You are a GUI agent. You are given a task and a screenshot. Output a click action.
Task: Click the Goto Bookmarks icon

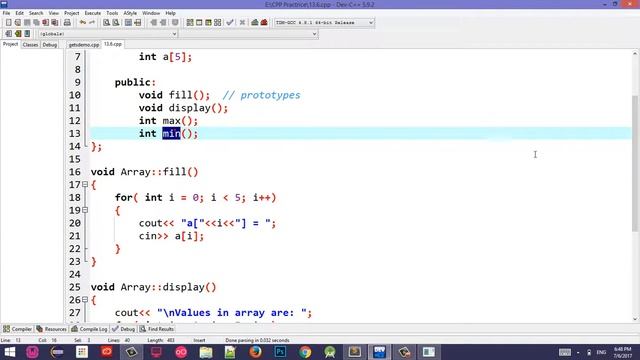pyautogui.click(x=27, y=33)
